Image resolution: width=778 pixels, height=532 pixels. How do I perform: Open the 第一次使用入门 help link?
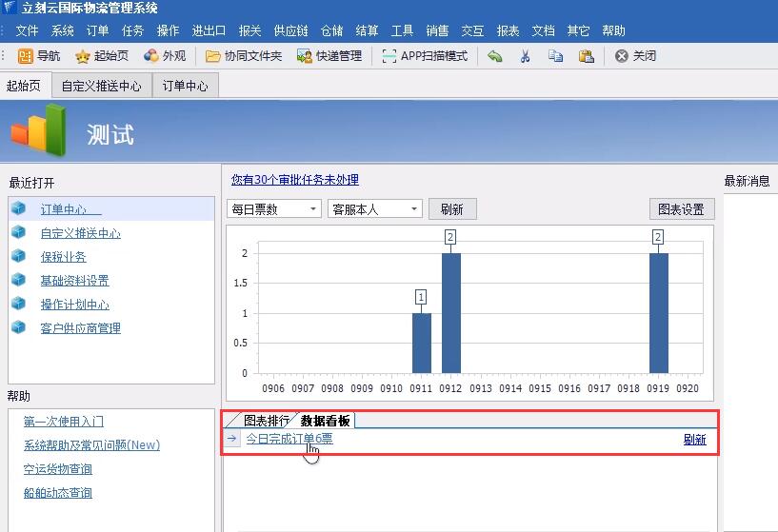[64, 422]
